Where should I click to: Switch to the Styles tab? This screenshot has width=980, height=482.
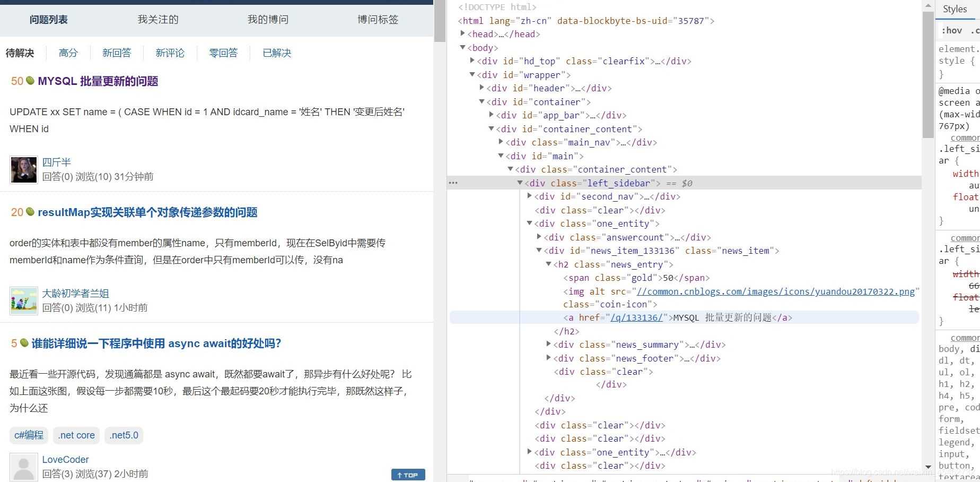coord(955,8)
